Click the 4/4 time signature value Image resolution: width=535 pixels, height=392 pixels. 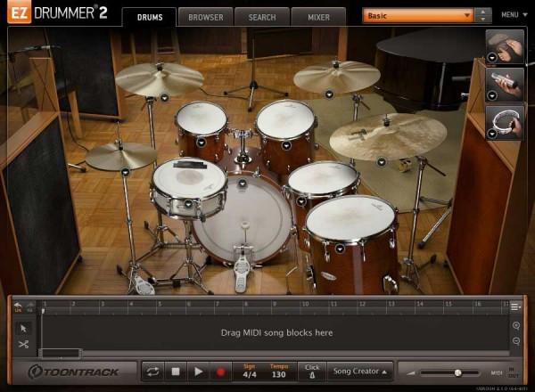(250, 374)
